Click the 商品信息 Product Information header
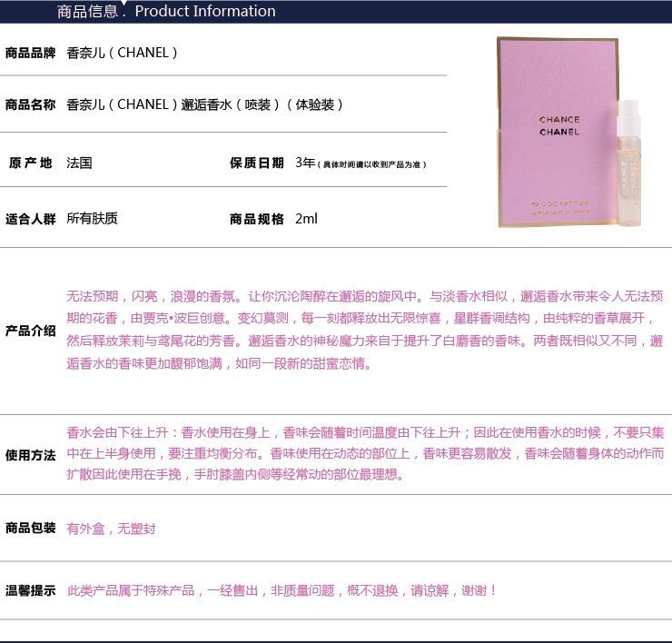The height and width of the screenshot is (643, 672). pos(166,11)
